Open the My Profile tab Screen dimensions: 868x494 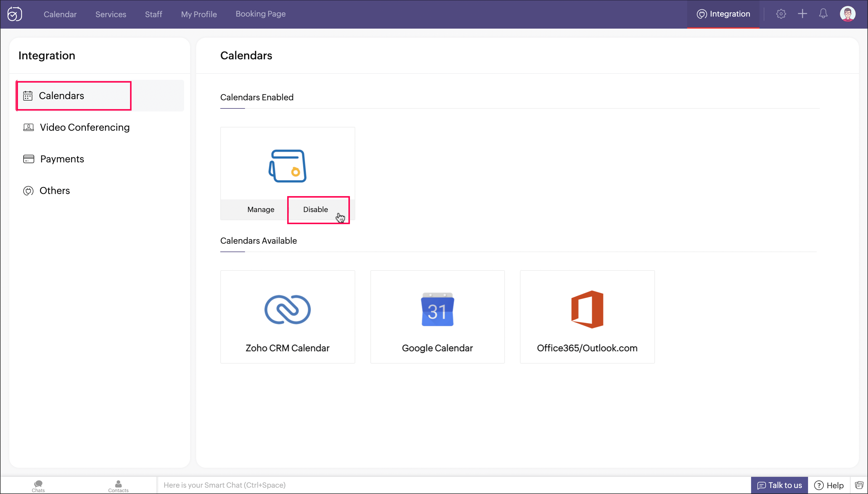pyautogui.click(x=199, y=14)
